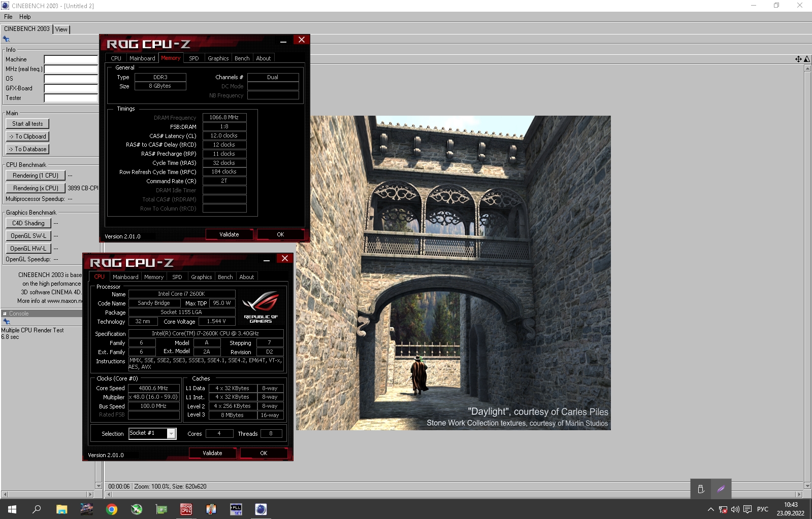Open Mainboard tab in upper CPU-Z window
Image resolution: width=812 pixels, height=519 pixels.
[142, 58]
